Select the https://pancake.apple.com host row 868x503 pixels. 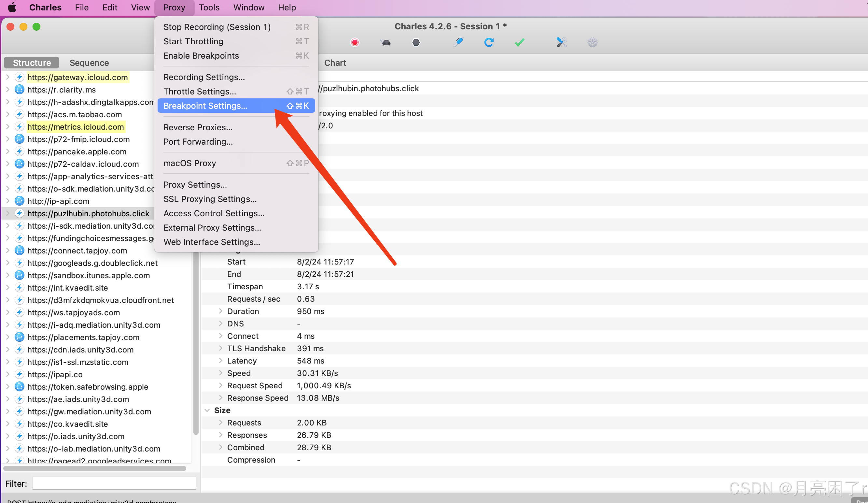(78, 152)
